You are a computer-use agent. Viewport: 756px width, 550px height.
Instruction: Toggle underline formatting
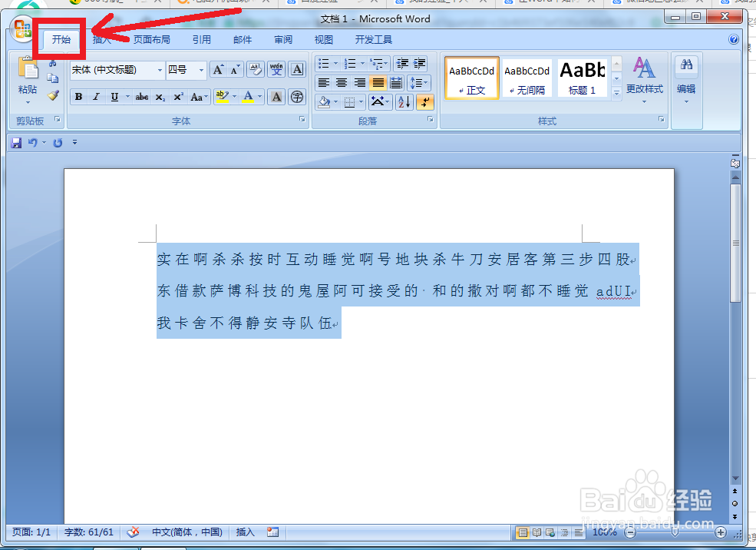pyautogui.click(x=114, y=97)
